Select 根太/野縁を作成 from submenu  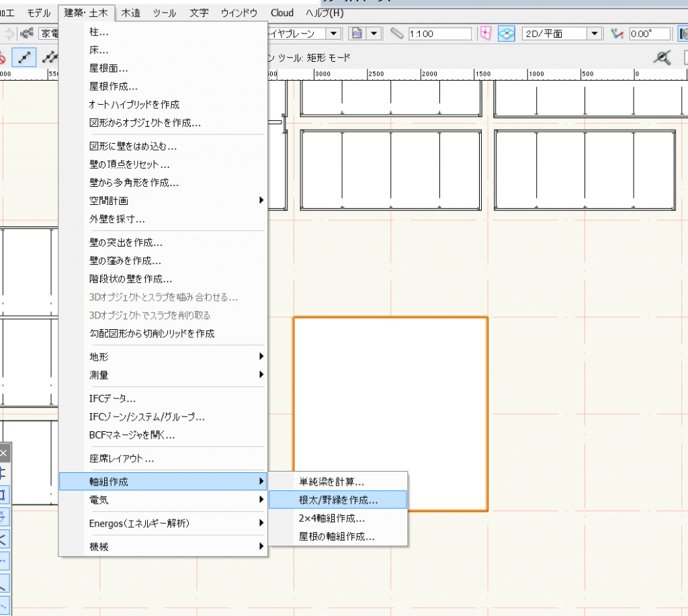(x=338, y=500)
